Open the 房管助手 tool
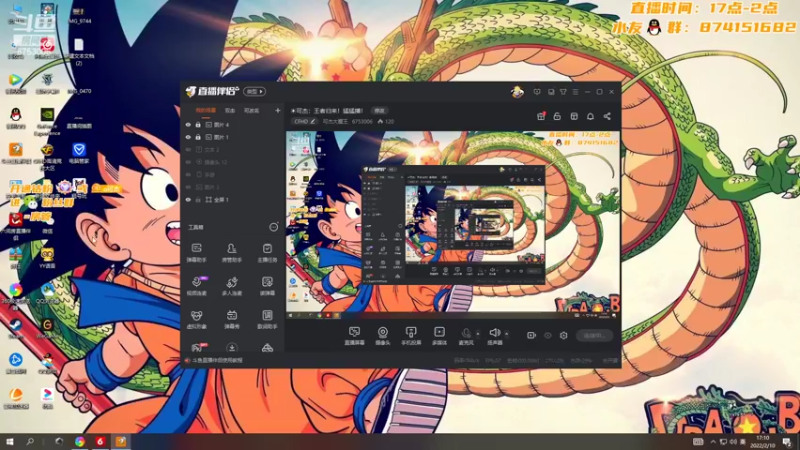Screen dimensions: 800x450 tap(232, 253)
